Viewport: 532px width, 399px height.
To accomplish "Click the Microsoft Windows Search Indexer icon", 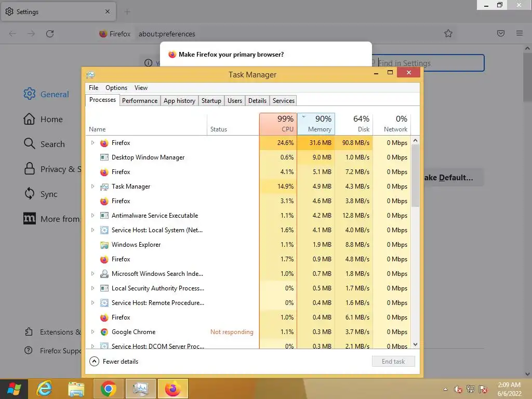I will point(104,274).
